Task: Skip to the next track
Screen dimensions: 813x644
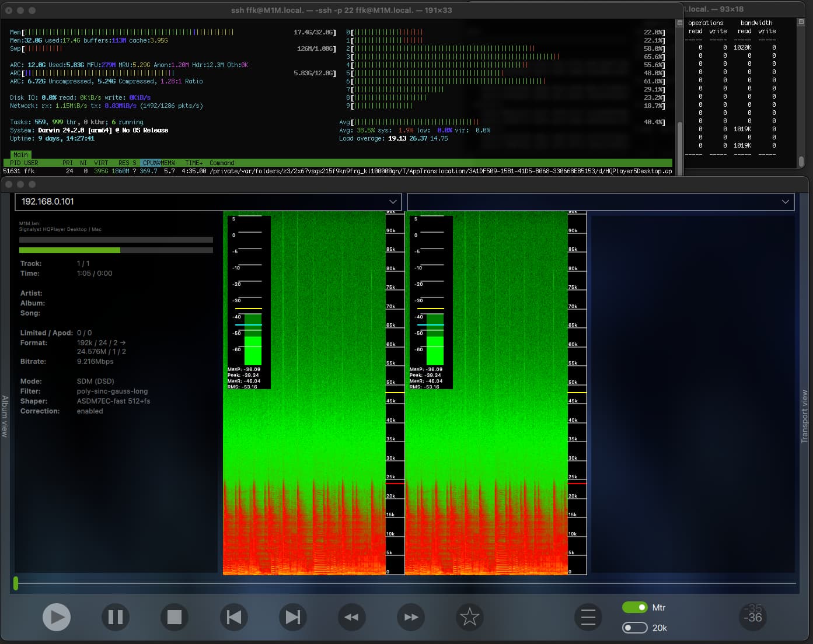Action: coord(293,617)
